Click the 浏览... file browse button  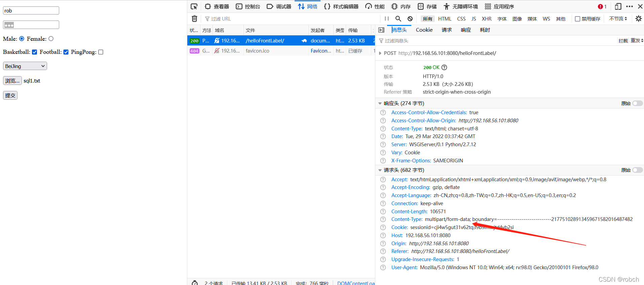[x=12, y=81]
